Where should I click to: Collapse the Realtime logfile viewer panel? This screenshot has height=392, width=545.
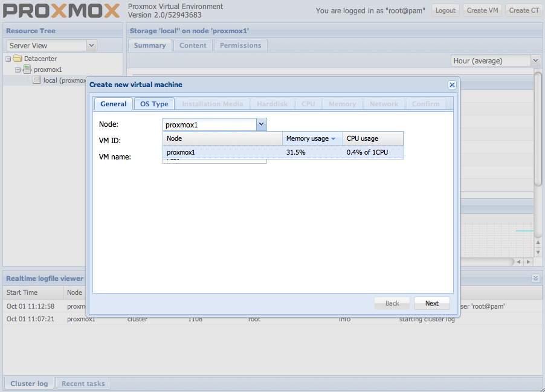535,278
